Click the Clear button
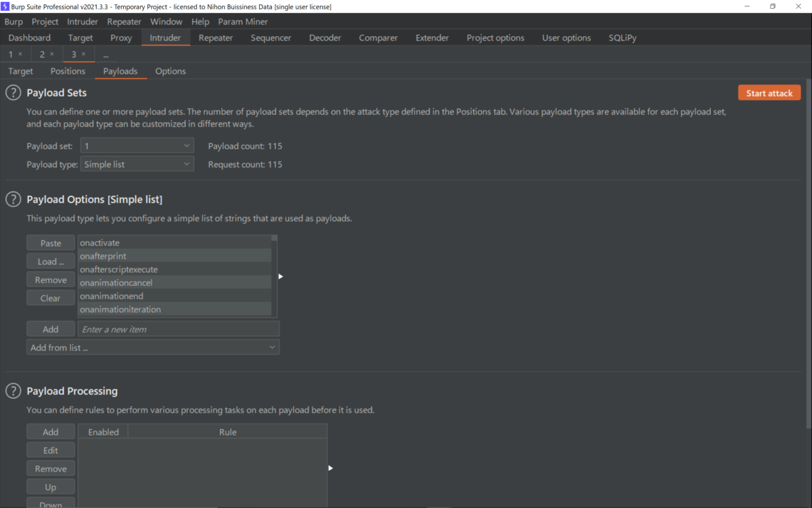The width and height of the screenshot is (812, 508). [x=51, y=298]
